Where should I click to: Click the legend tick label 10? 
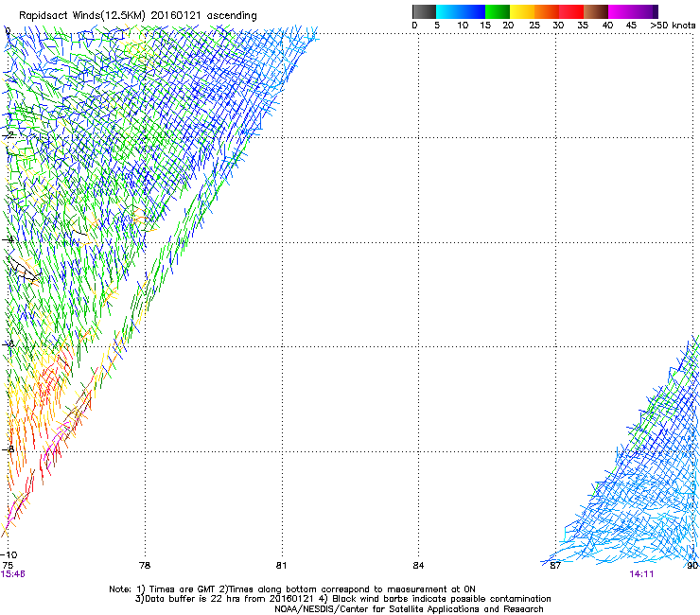pos(463,26)
